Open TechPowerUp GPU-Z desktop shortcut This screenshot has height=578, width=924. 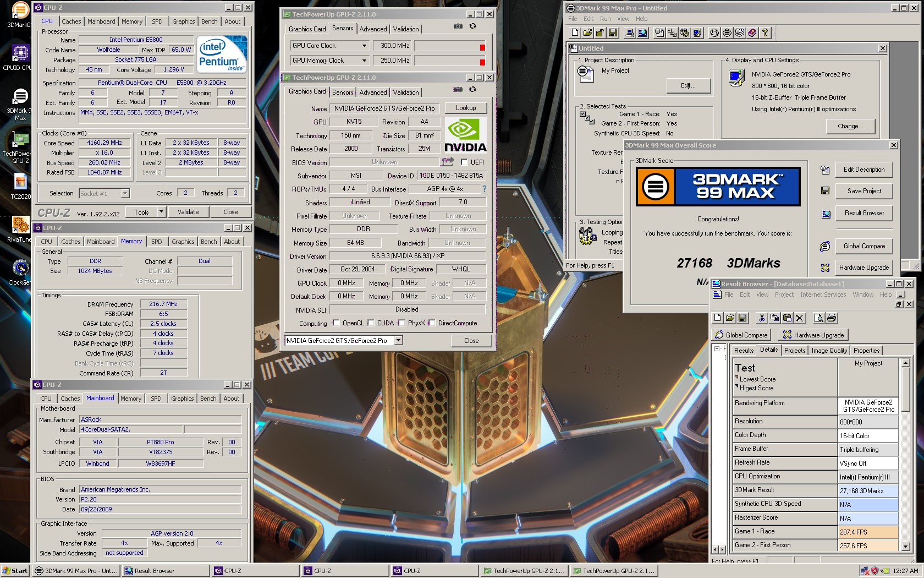[20, 147]
